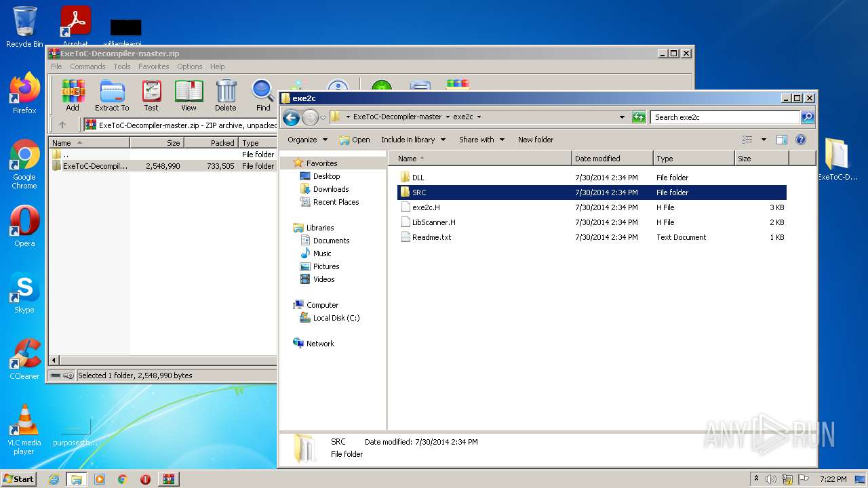Refresh the exe2c folder view

click(x=639, y=117)
